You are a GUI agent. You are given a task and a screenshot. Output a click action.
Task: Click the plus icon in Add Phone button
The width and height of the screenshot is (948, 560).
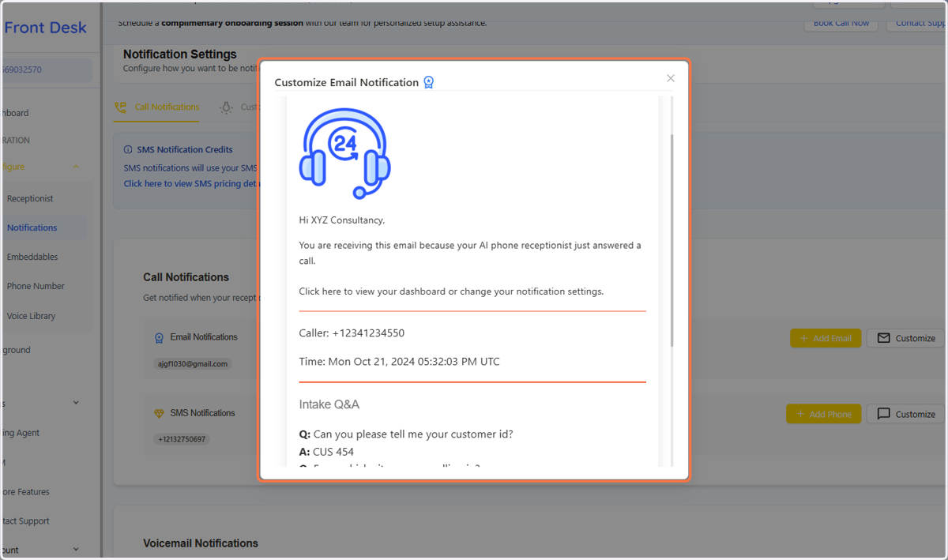pos(800,414)
